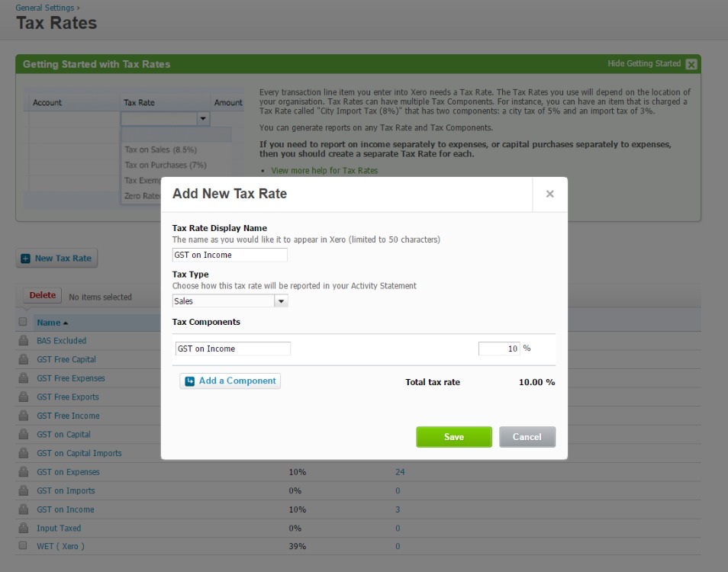Click the lock icon beside GST Free Exports
Screen dimensions: 728x572
coord(23,397)
